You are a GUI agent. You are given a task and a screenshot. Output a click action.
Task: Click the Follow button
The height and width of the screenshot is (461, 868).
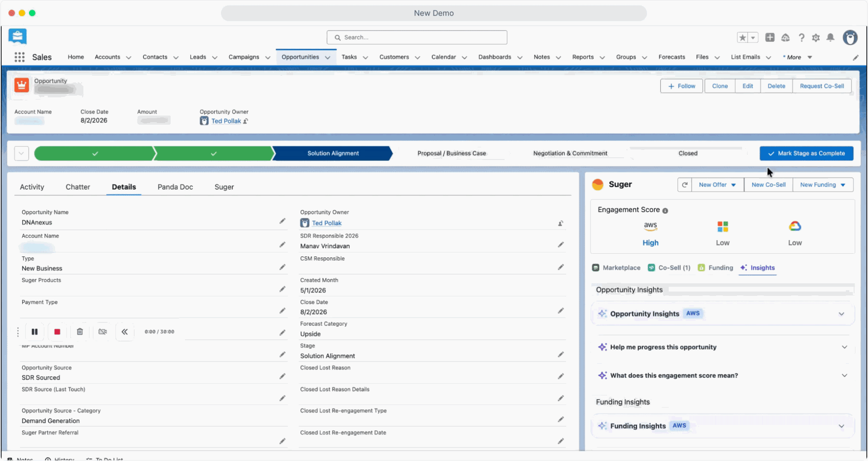tap(681, 86)
